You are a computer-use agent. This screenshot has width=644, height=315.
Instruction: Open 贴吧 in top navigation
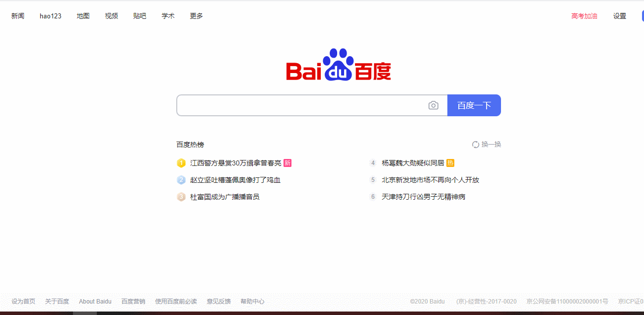click(140, 16)
